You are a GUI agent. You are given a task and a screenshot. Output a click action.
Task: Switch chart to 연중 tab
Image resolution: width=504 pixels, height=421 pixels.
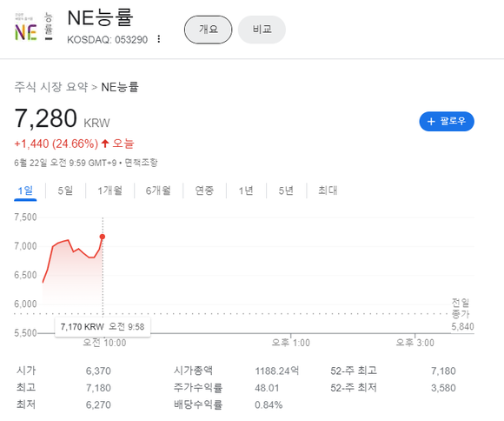click(x=204, y=190)
